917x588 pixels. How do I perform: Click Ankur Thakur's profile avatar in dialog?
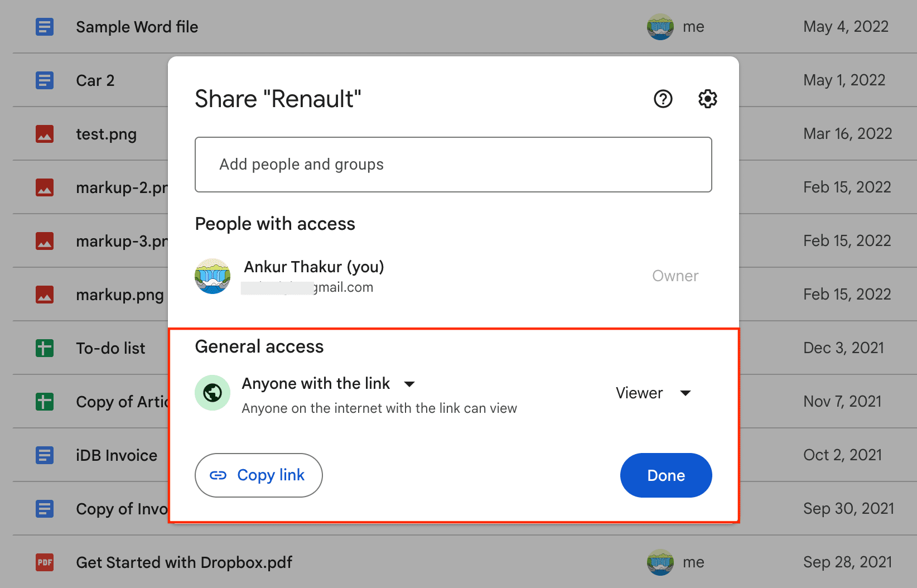pos(213,276)
